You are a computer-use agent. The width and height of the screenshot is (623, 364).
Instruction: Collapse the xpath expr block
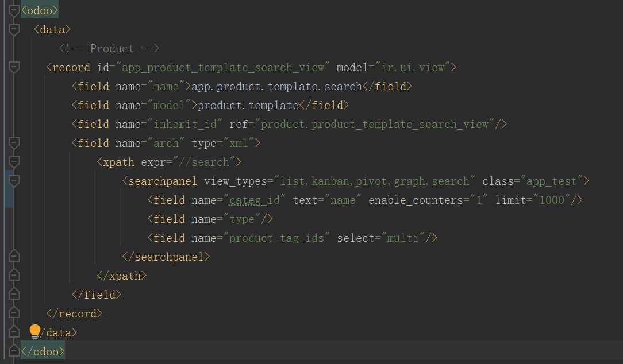click(14, 162)
